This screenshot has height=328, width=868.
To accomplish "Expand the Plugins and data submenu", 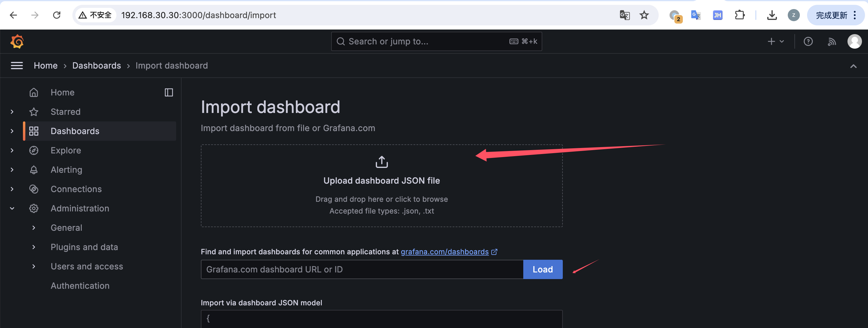I will coord(34,247).
